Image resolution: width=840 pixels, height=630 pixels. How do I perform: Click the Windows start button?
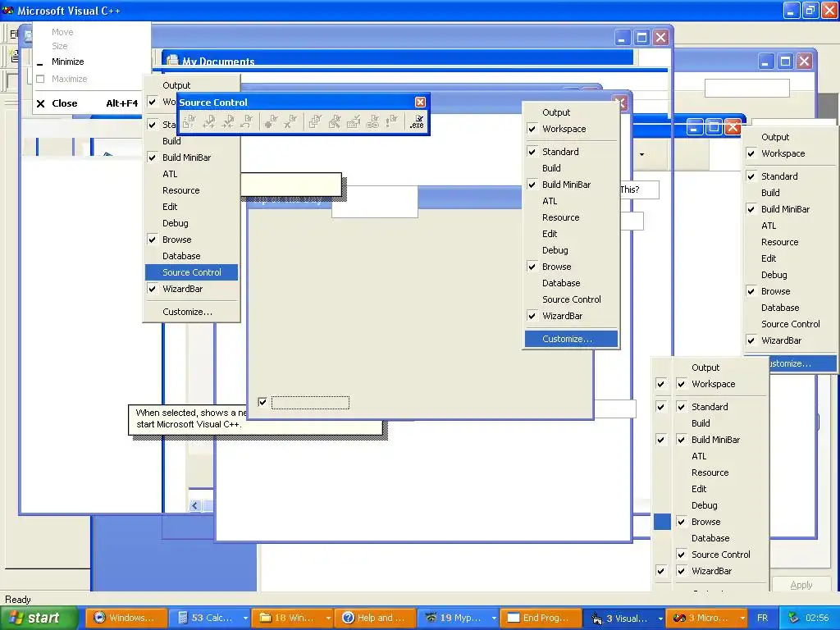(x=39, y=618)
